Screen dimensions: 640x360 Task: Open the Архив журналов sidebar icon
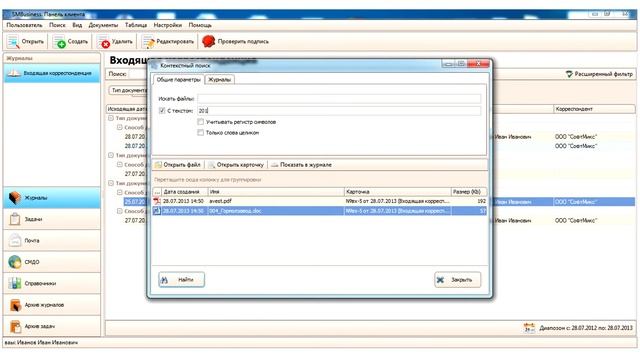point(15,305)
